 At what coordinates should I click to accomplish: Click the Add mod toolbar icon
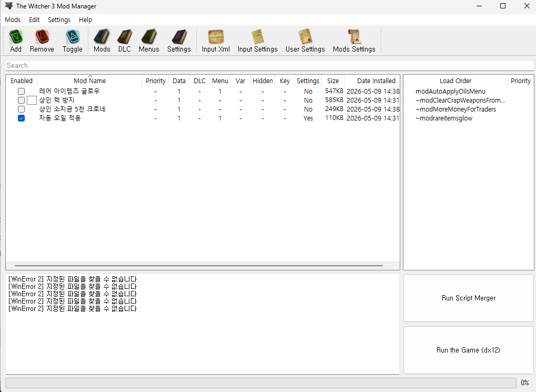click(x=16, y=37)
